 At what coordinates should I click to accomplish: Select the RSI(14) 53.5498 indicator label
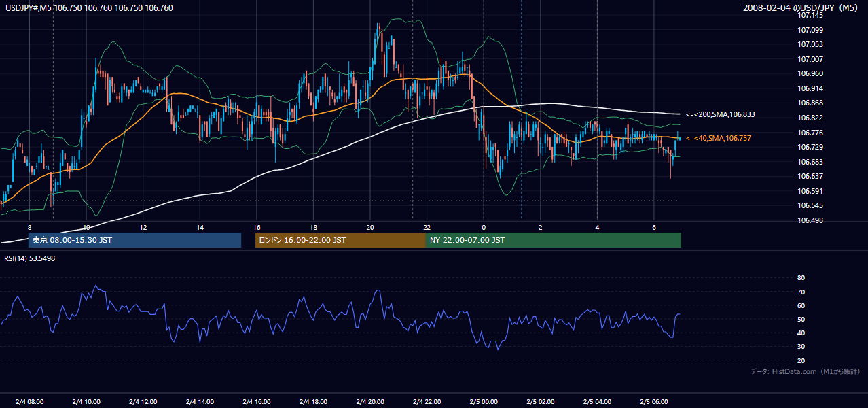[x=30, y=258]
